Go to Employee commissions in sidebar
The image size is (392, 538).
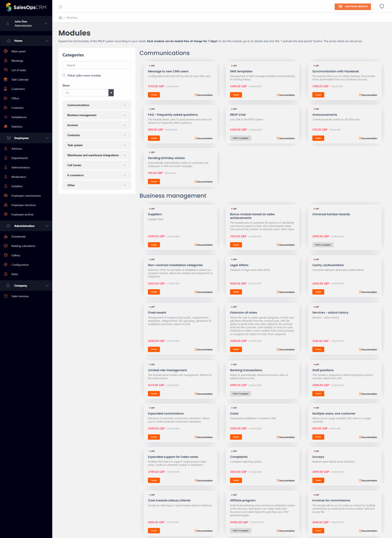[26, 196]
